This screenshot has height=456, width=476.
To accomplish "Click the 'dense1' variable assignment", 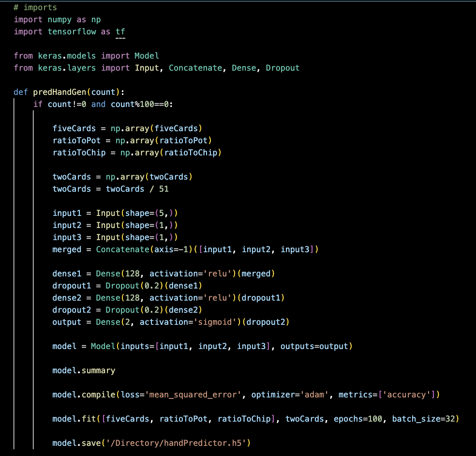I will (x=67, y=274).
